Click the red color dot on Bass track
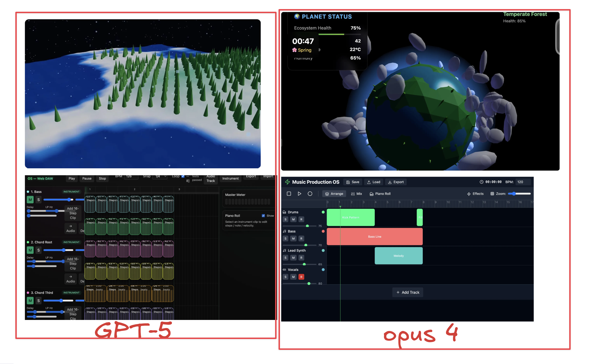This screenshot has width=604, height=364. pos(323,231)
